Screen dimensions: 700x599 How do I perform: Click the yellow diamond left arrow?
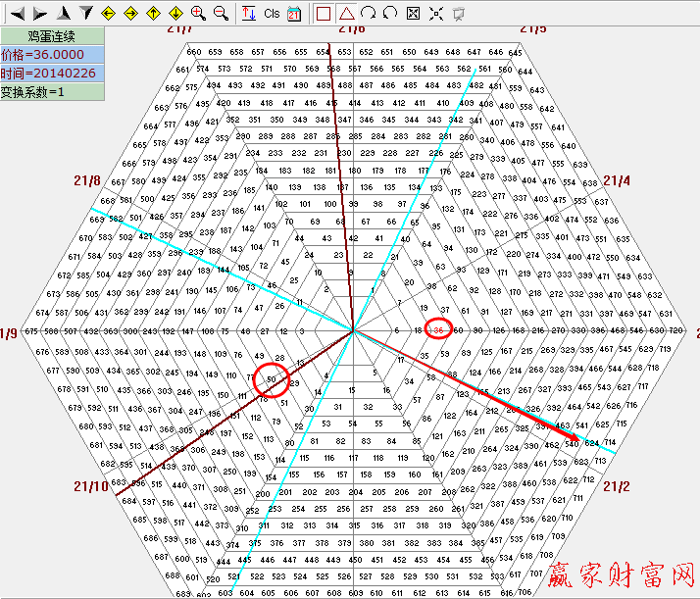point(107,14)
